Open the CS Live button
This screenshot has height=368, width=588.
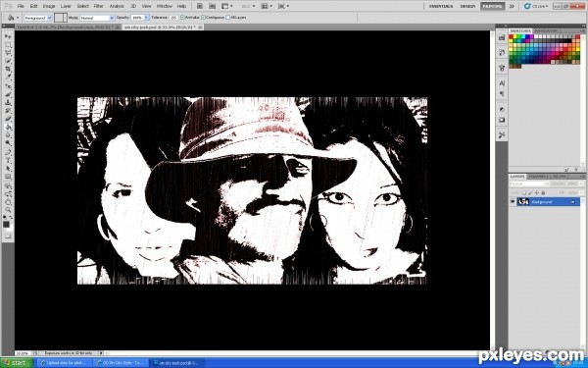(537, 7)
